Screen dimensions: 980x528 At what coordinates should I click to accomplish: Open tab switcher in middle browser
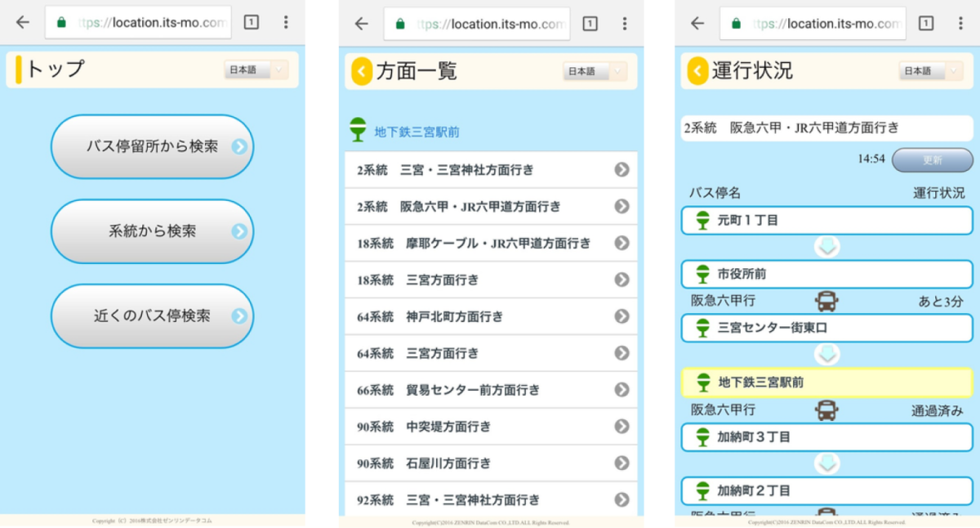click(590, 24)
